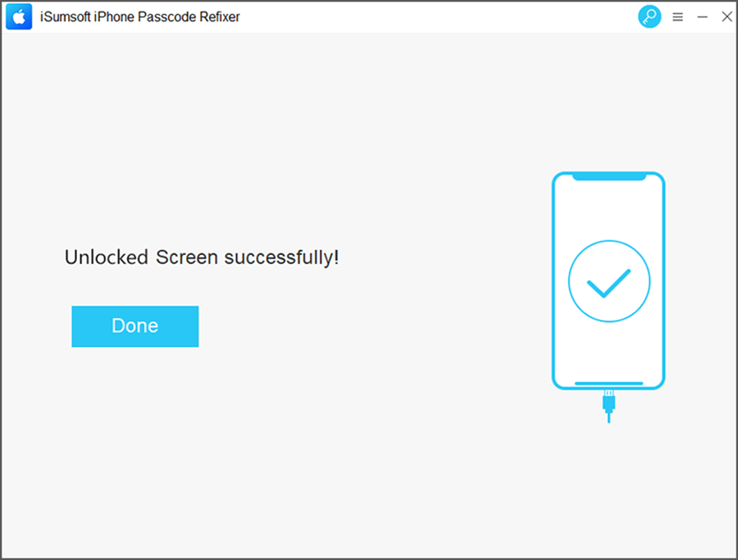738x560 pixels.
Task: Close the iSumsoft window
Action: (x=727, y=16)
